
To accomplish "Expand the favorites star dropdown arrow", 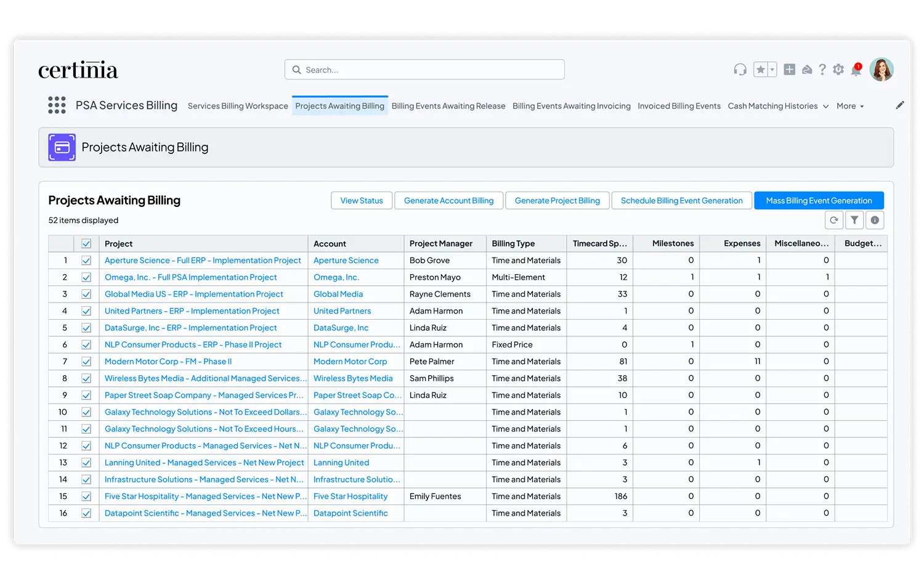I will pyautogui.click(x=771, y=69).
